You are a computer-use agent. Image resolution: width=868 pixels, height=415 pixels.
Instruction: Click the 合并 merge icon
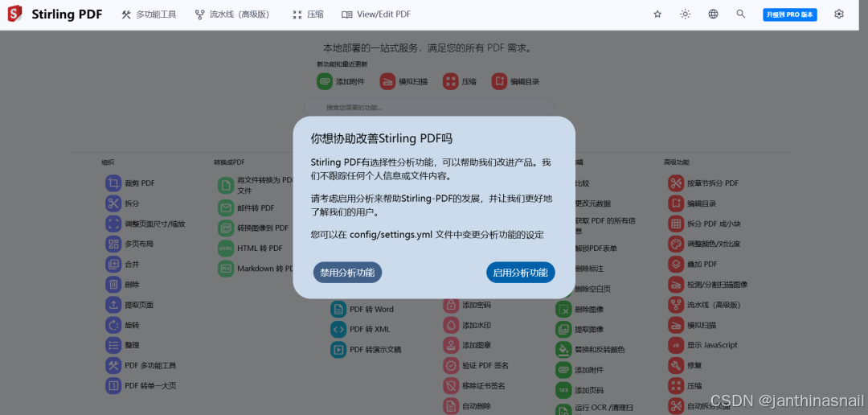coord(113,265)
